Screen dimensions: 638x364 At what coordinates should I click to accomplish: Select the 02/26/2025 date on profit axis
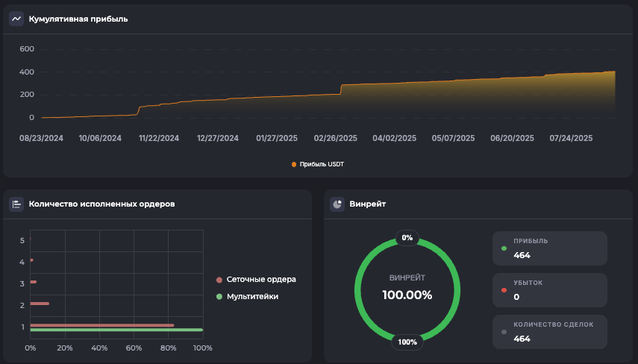pos(336,138)
